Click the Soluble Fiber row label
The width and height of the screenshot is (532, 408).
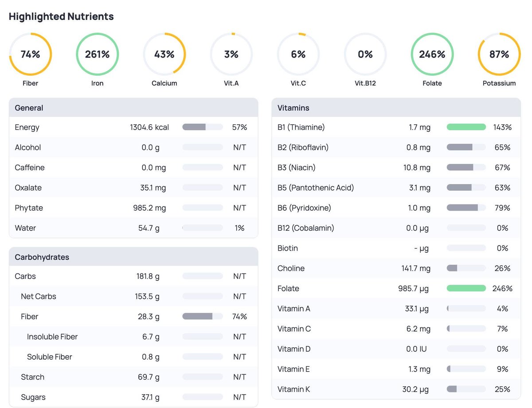point(50,357)
